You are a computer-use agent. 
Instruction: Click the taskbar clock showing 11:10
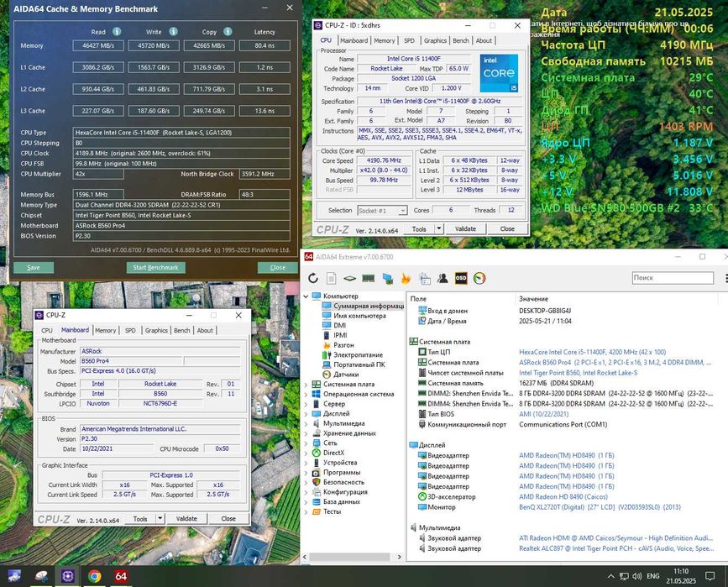(x=681, y=576)
